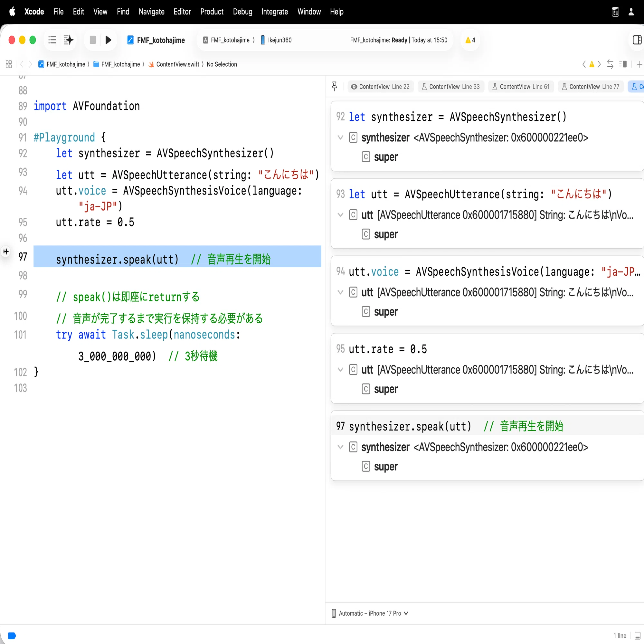Image resolution: width=644 pixels, height=644 pixels.
Task: Choose Ikejun360 run destination
Action: [276, 40]
